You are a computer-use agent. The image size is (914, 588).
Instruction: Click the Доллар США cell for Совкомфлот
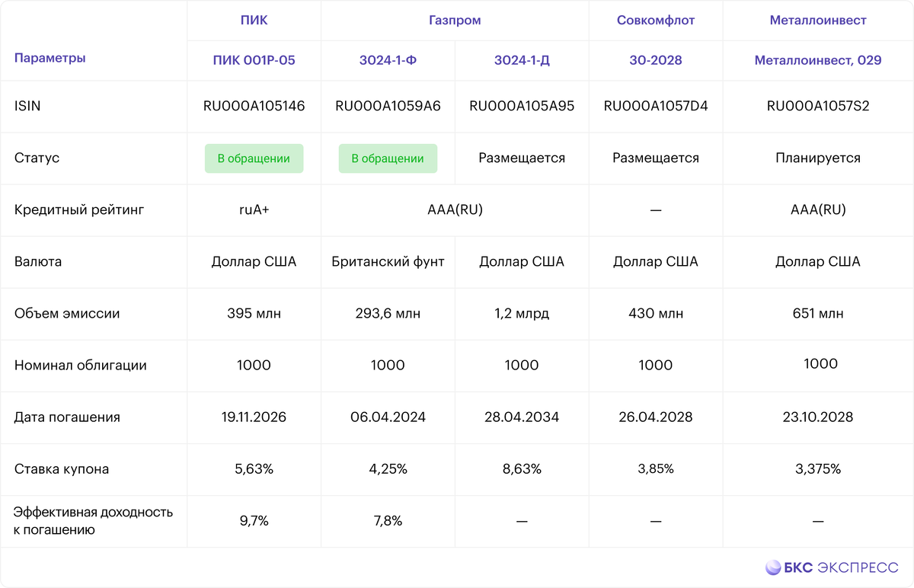[656, 262]
